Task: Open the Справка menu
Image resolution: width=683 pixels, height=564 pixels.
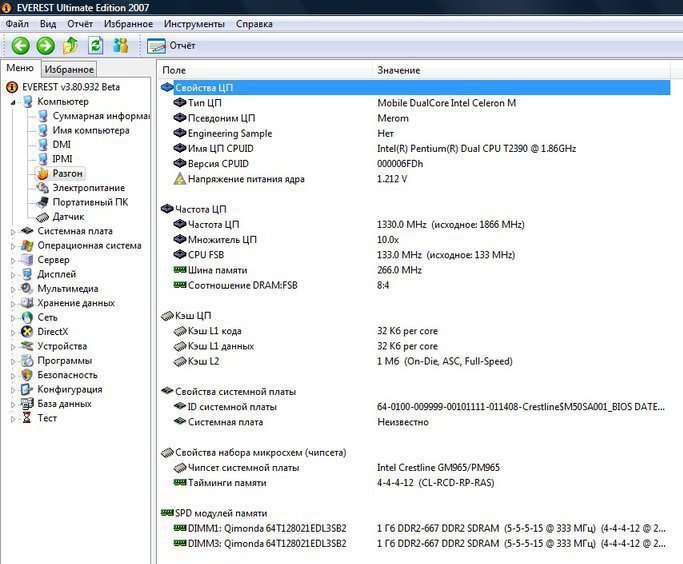Action: 254,24
